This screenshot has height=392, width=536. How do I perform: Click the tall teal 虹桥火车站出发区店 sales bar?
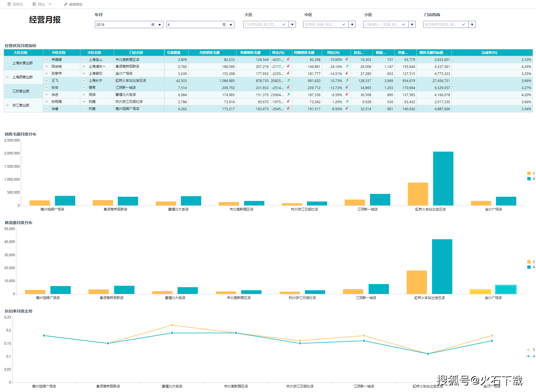(x=443, y=178)
